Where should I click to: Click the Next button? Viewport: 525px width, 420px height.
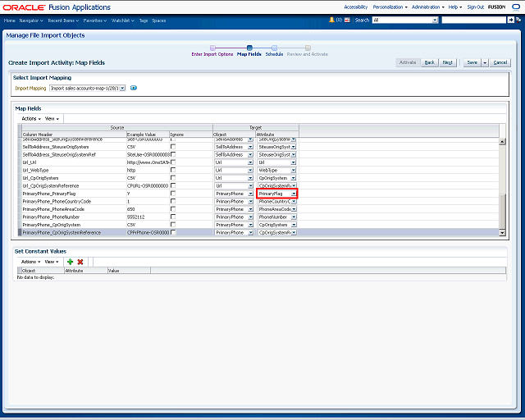point(448,62)
